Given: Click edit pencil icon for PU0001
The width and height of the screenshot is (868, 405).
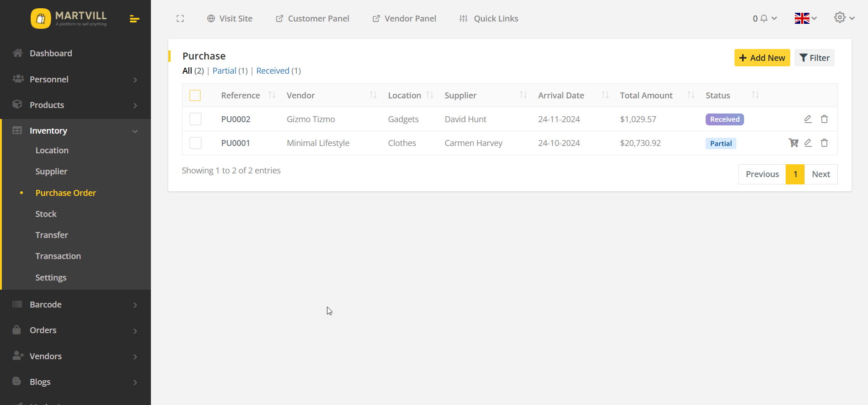Looking at the screenshot, I should (808, 143).
